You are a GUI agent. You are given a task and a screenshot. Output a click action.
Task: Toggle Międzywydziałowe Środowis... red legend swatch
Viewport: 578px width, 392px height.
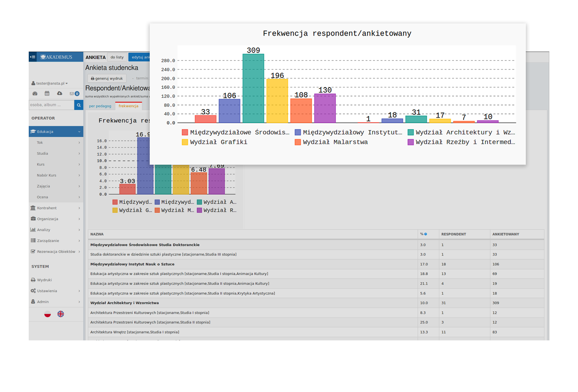coord(185,133)
